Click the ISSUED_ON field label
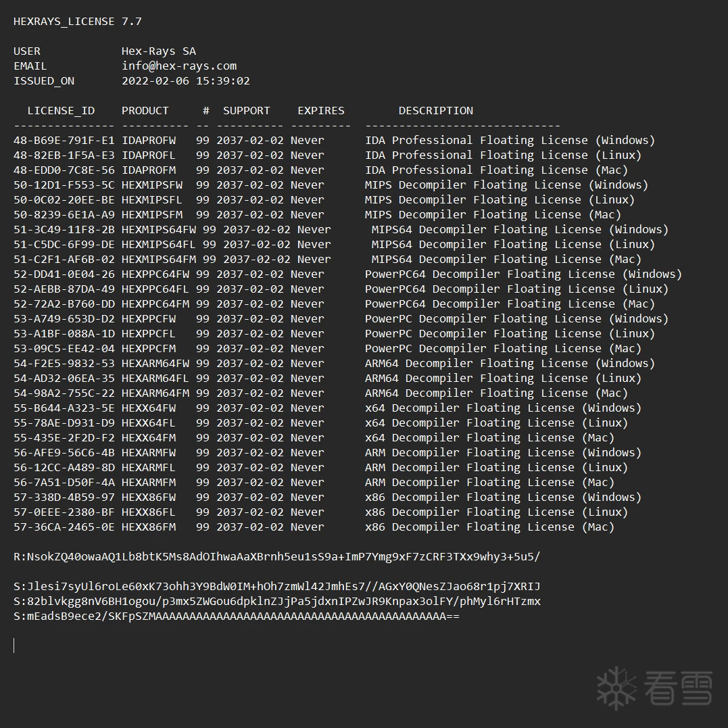Image resolution: width=728 pixels, height=728 pixels. 44,81
